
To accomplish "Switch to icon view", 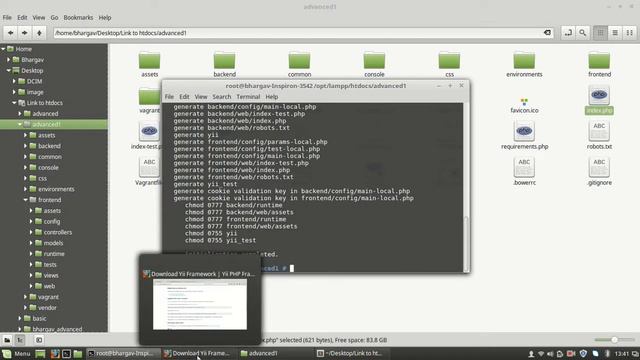I will pos(600,33).
